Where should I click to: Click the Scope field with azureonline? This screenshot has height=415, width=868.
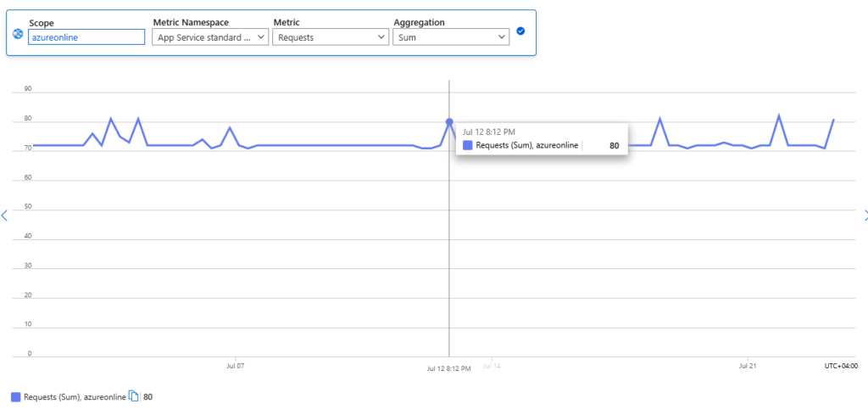coord(86,37)
